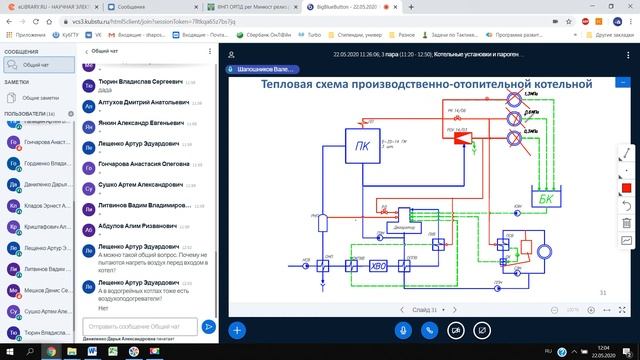Select user Мешков Денис Се... in the user list
Screen dimensions: 640x360
pos(39,291)
